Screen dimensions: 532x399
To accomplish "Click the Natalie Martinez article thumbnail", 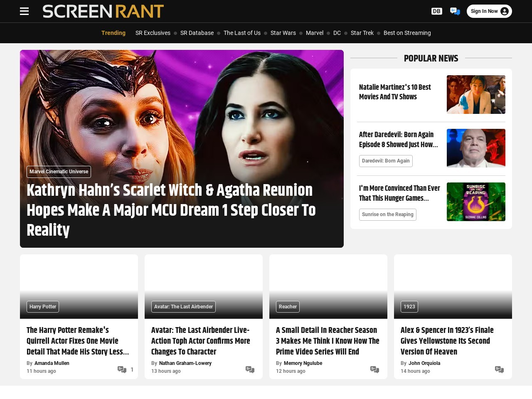I will tap(476, 94).
